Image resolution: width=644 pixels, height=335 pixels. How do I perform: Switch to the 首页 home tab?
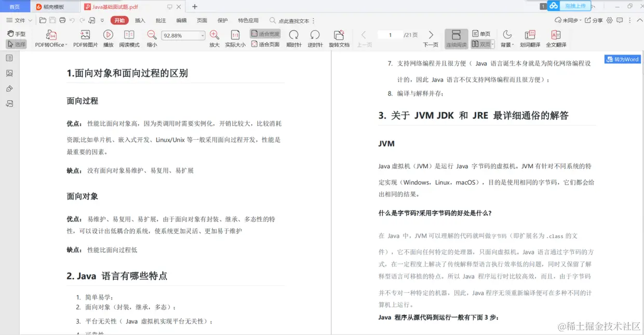coord(15,7)
